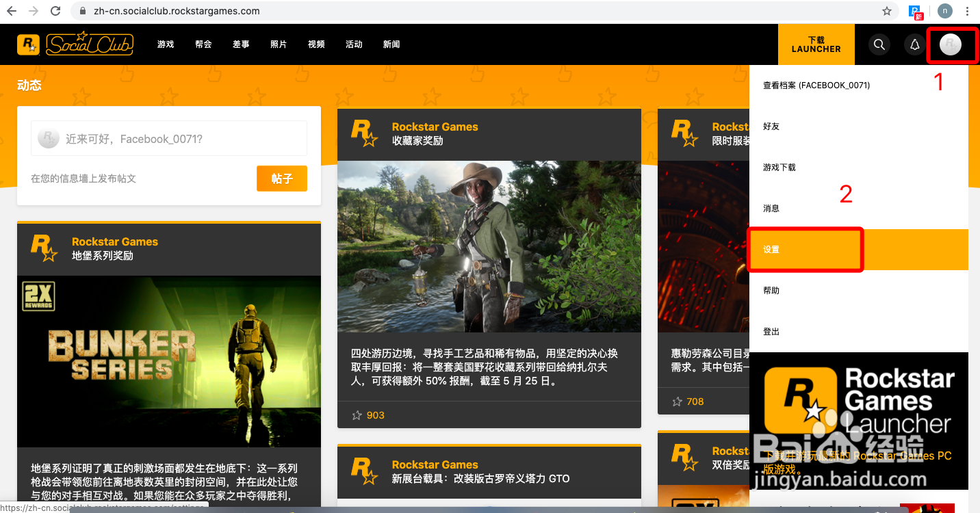Open the 差事 nav menu
The image size is (980, 513).
241,44
